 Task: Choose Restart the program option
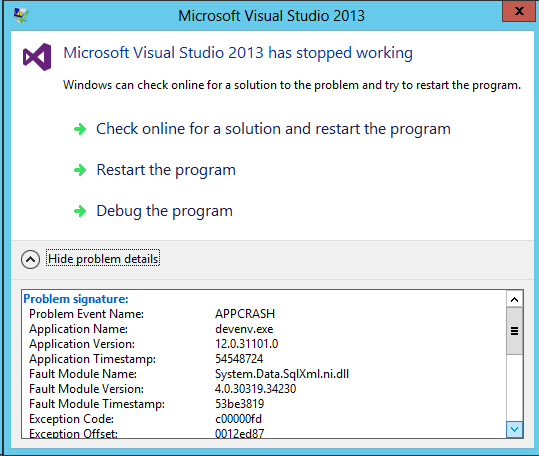point(166,170)
